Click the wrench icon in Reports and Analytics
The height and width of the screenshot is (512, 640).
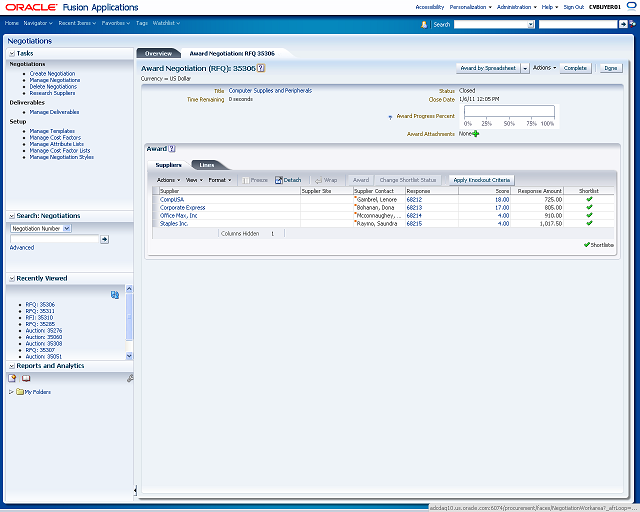pos(130,378)
